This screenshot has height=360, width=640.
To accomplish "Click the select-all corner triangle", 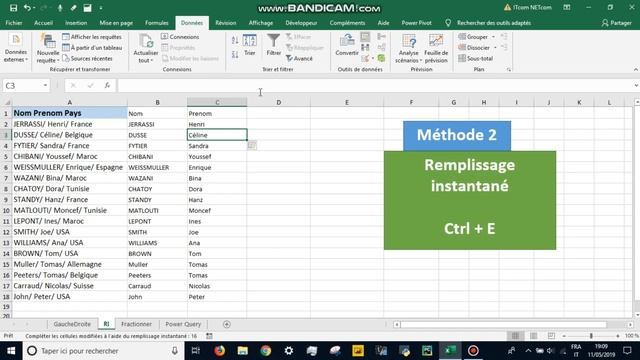I will tap(7, 102).
